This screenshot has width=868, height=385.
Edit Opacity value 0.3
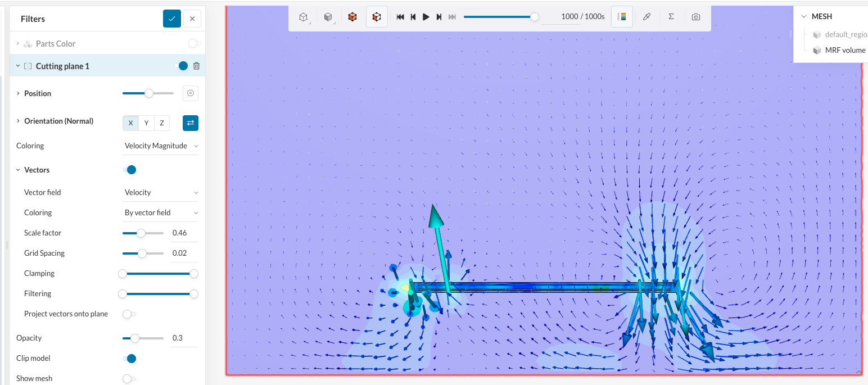184,338
